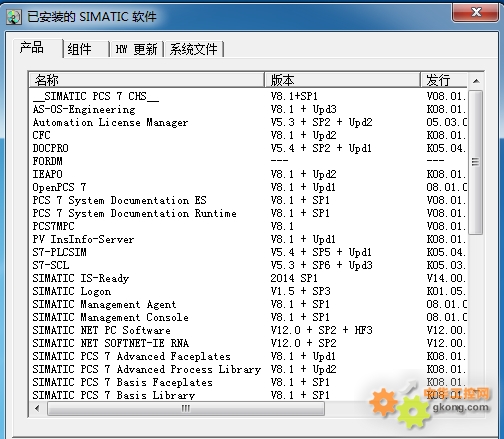Viewport: 504px width, 439px height.
Task: Open the HW 更新 tab
Action: (x=136, y=49)
